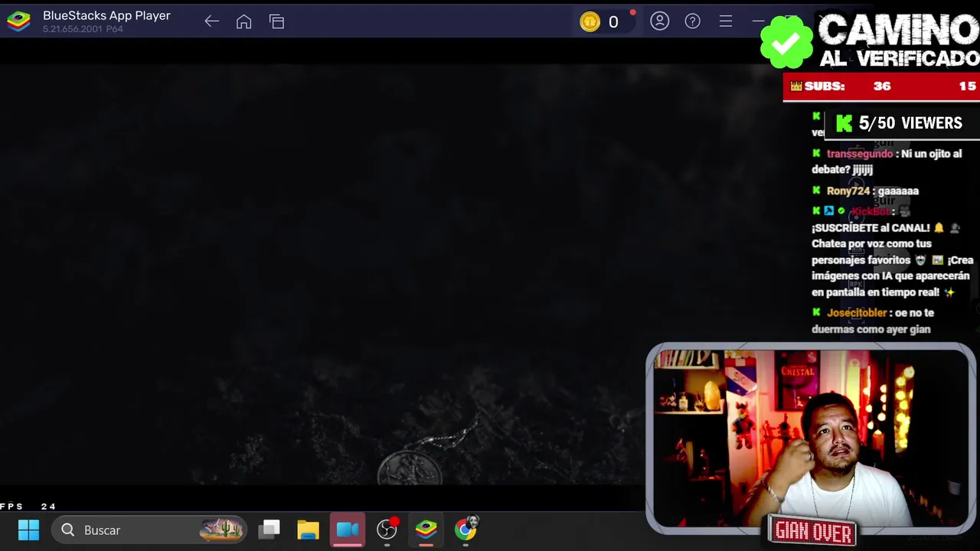980x551 pixels.
Task: Click the green verified checkmark badge
Action: pyautogui.click(x=786, y=43)
